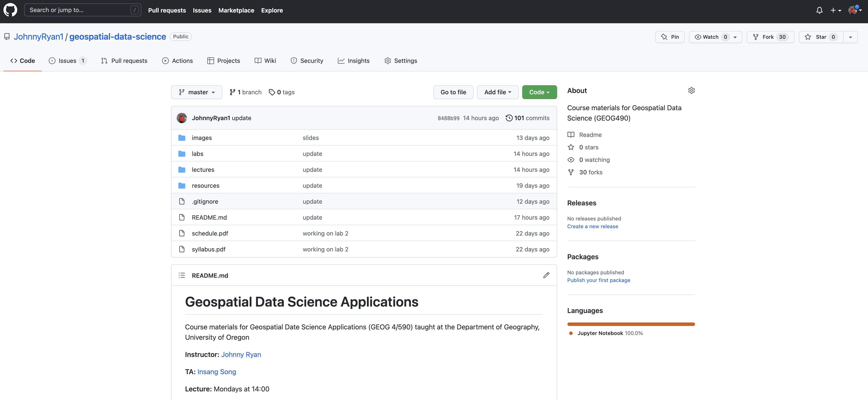Open GitHub home via Octocat logo
The image size is (868, 400).
(10, 10)
